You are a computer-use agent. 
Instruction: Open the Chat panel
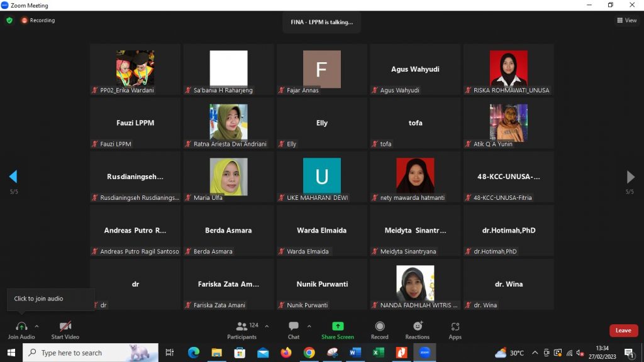click(294, 327)
